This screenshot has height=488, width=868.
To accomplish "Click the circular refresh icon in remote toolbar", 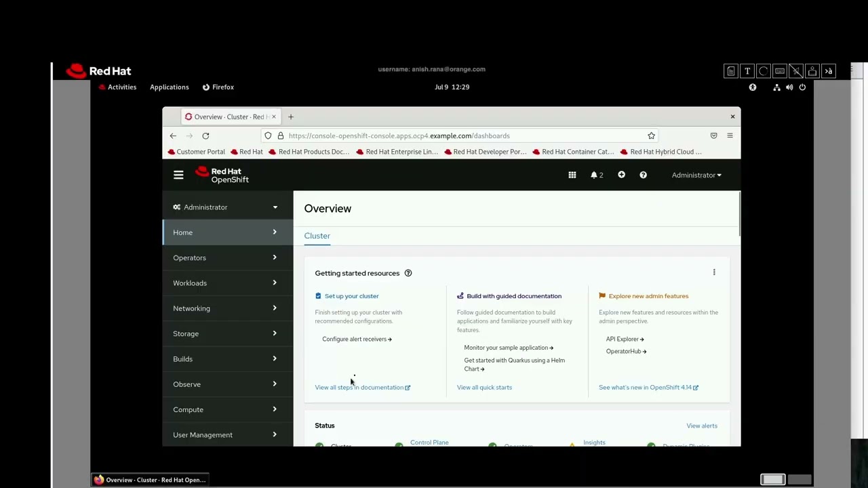I will click(x=763, y=71).
